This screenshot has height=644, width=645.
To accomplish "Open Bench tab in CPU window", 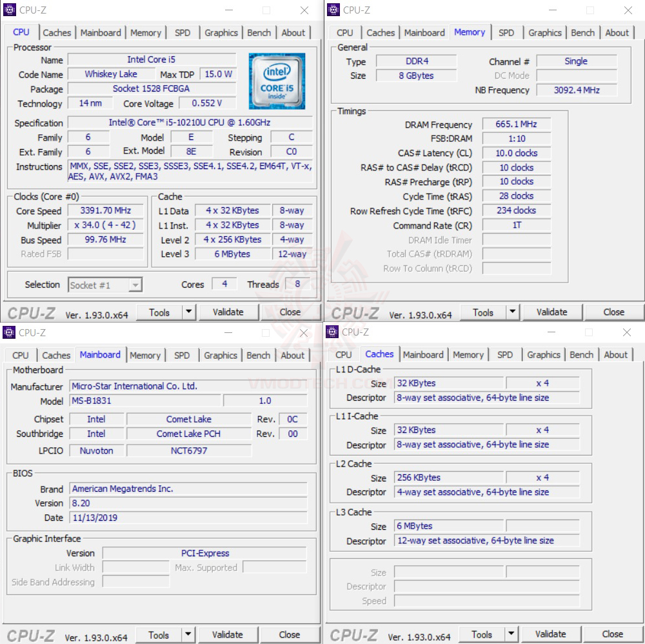I will point(259,32).
